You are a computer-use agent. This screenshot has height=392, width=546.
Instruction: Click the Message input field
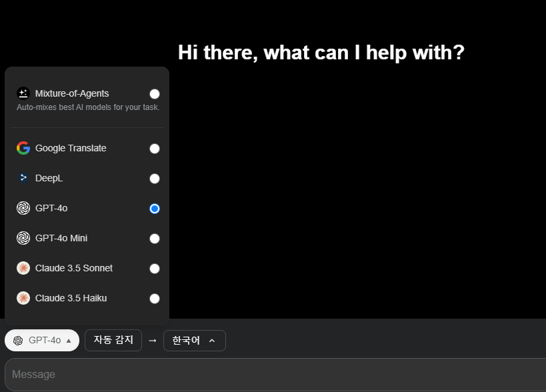tap(275, 374)
